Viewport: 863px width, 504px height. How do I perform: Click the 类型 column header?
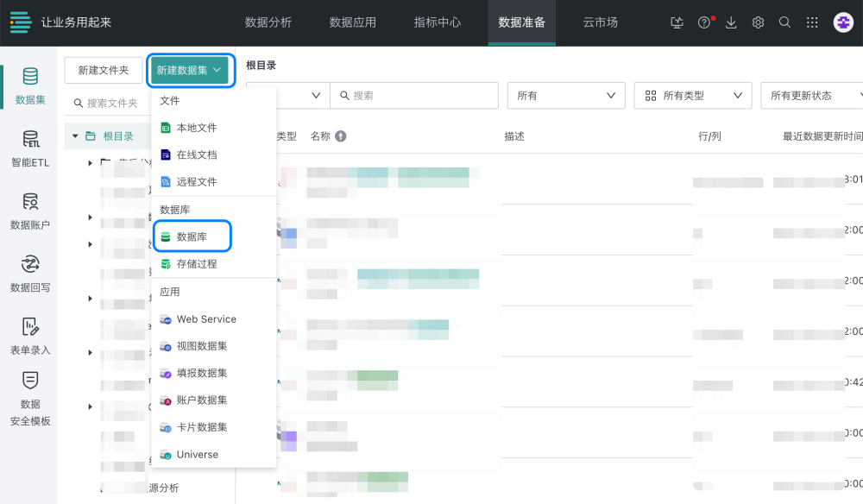[x=287, y=136]
